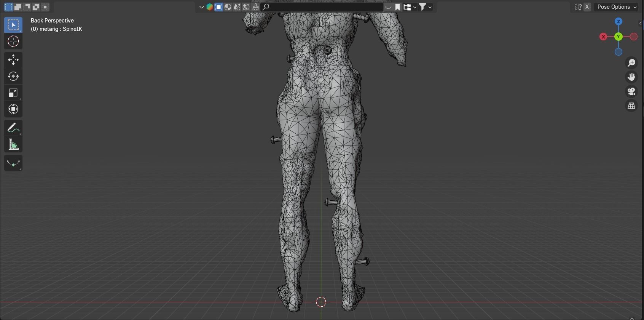Pick the Scale tool
Viewport: 644px width, 320px height.
[x=13, y=93]
